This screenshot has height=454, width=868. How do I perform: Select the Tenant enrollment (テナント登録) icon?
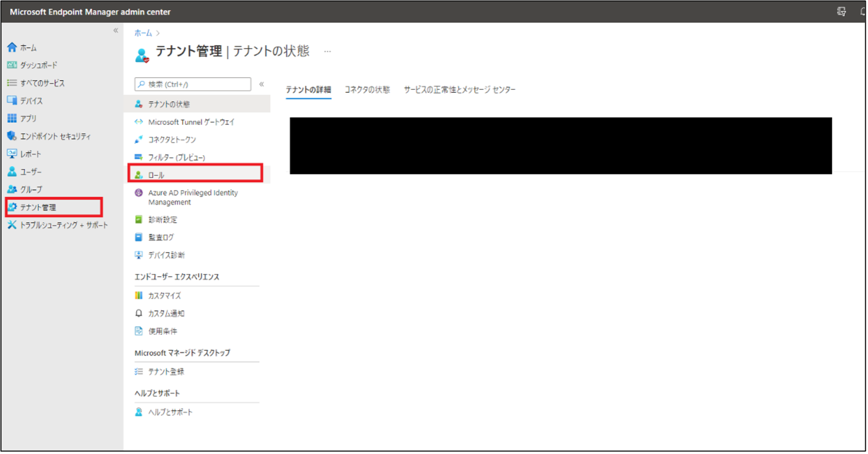(139, 372)
